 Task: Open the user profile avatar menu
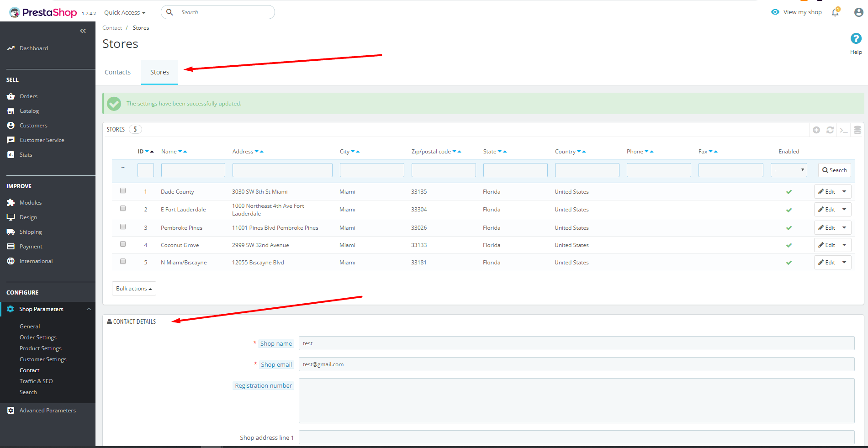(x=858, y=12)
